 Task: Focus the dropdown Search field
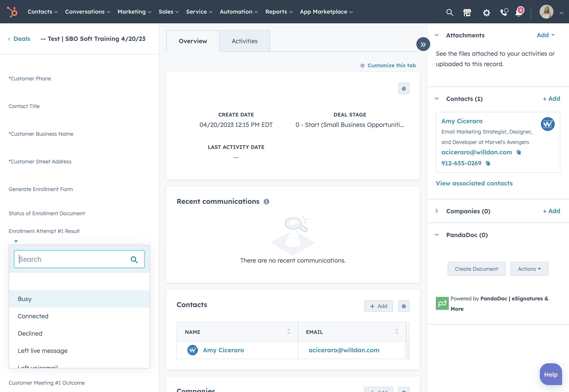pyautogui.click(x=79, y=259)
